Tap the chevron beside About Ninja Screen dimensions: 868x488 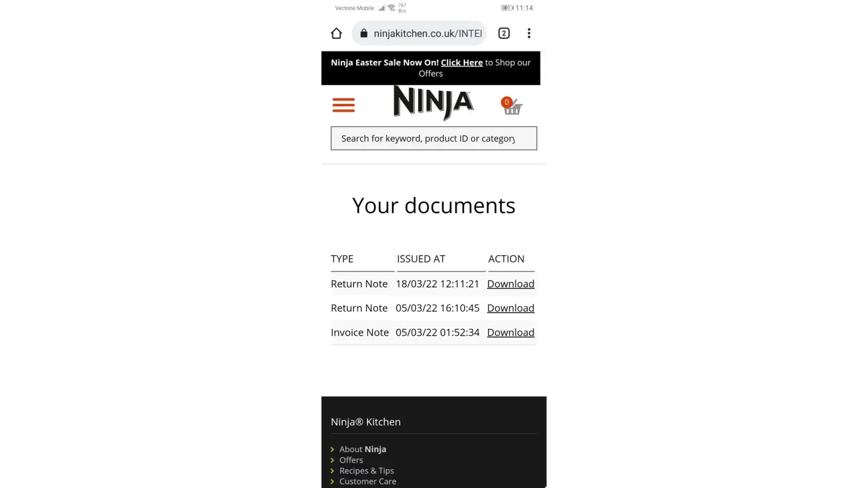[x=332, y=449]
